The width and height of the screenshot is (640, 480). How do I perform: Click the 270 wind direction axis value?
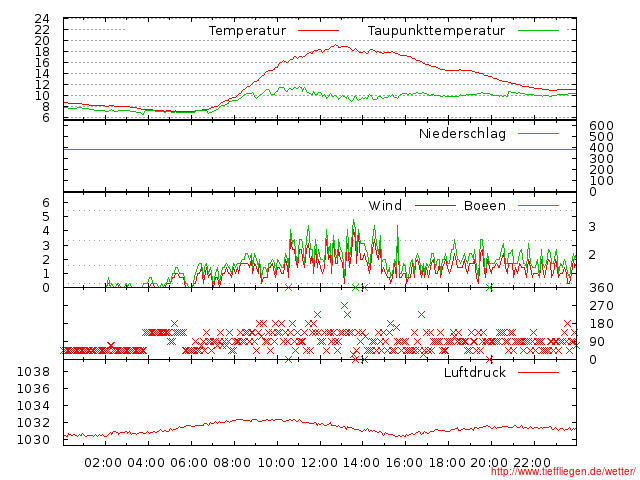pos(601,306)
